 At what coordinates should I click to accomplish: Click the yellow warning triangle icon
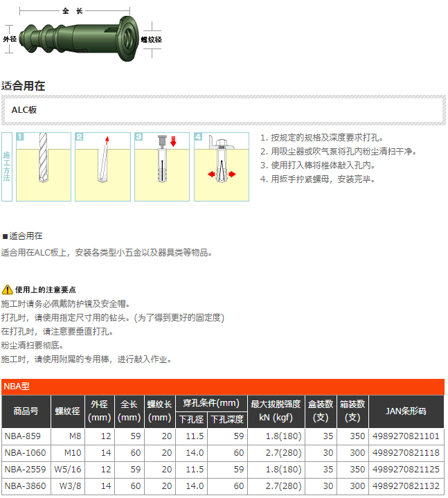coord(7,290)
